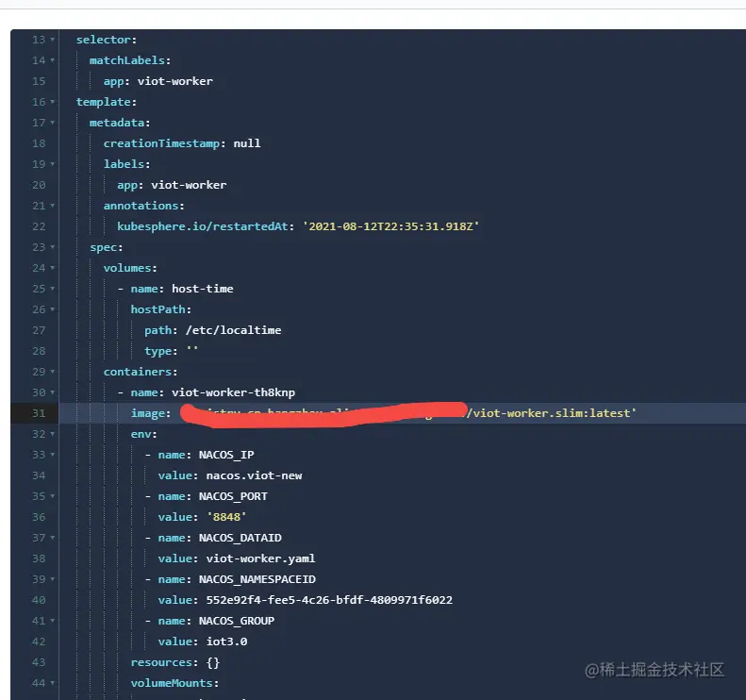Click the 'type:' key on line 28
746x700 pixels.
tap(161, 351)
